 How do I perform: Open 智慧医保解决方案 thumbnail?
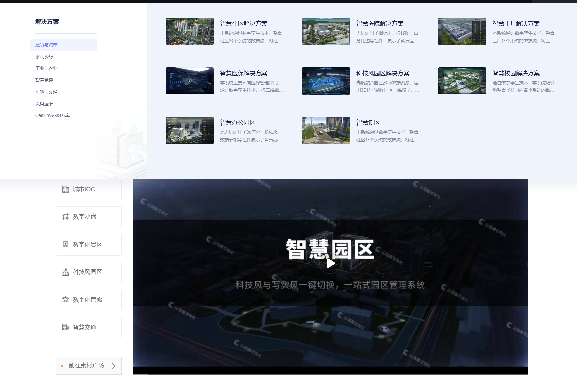coord(189,81)
